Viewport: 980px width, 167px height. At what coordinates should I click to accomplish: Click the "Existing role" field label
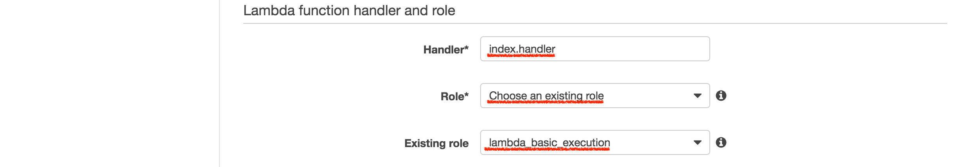click(x=436, y=143)
